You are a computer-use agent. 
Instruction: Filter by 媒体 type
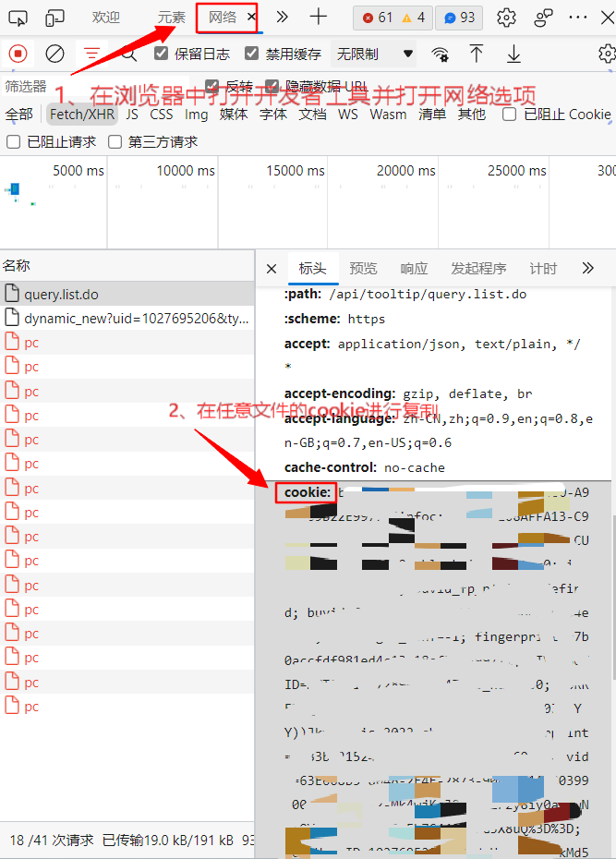[x=234, y=115]
